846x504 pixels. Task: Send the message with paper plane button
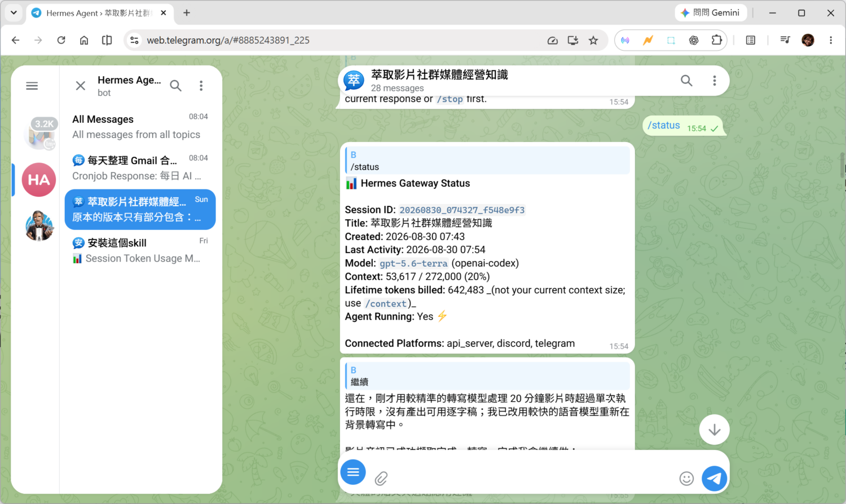pos(715,479)
